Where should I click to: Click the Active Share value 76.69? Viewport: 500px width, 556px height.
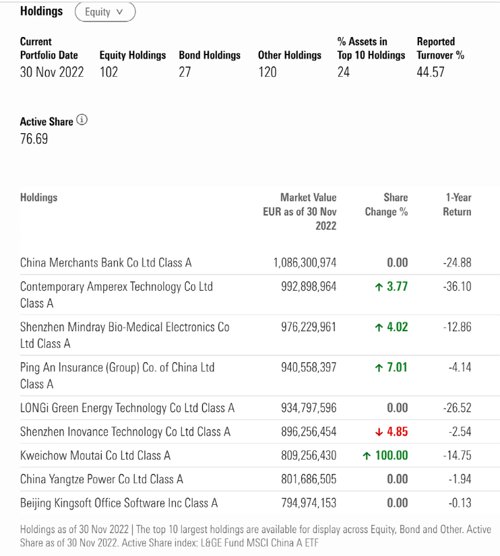tap(34, 139)
